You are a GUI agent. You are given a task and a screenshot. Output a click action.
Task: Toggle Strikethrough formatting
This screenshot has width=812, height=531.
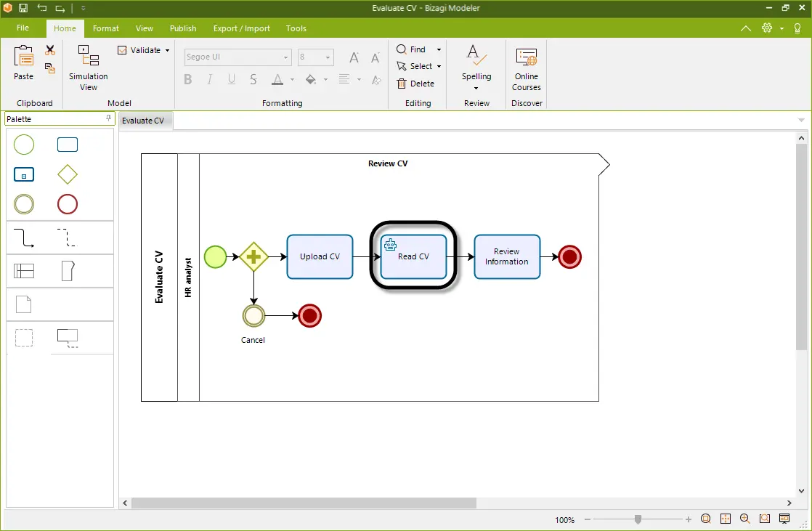pos(253,79)
